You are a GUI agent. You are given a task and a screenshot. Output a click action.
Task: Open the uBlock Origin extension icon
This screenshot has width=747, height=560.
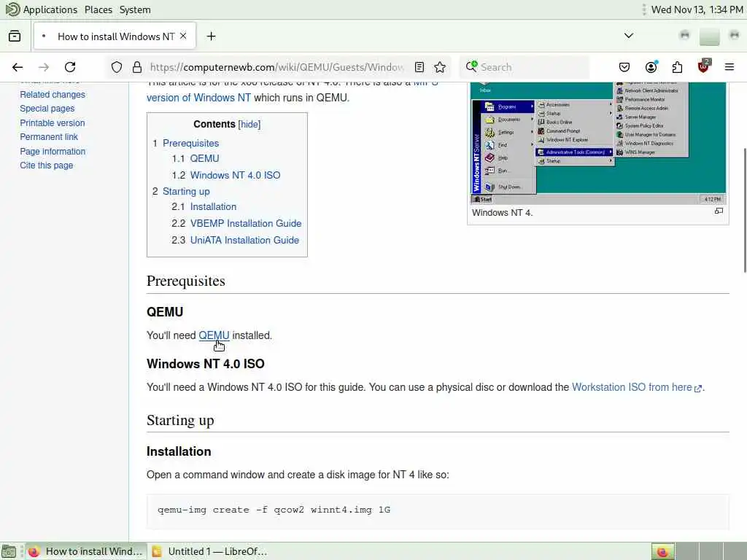tap(704, 66)
